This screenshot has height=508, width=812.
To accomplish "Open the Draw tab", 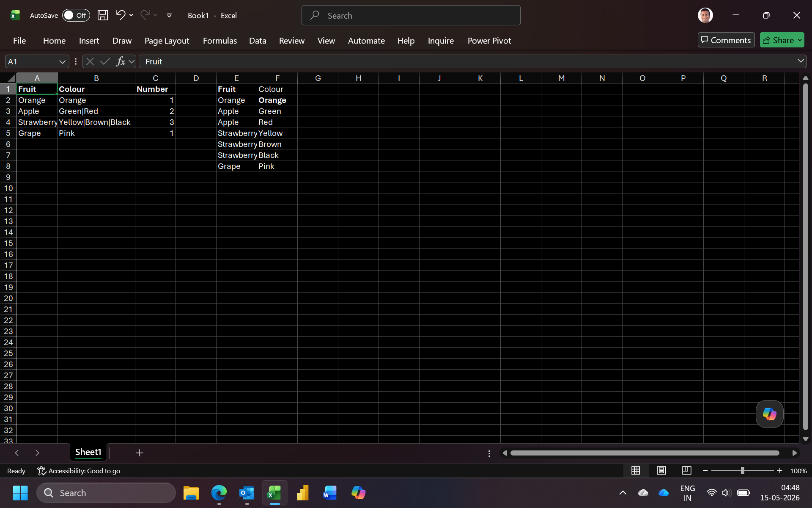I will pyautogui.click(x=122, y=41).
